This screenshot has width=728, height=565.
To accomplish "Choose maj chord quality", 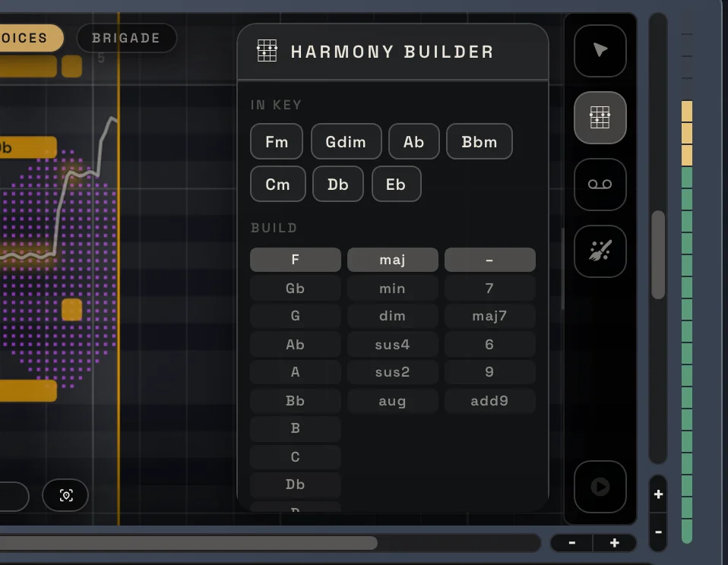I will pyautogui.click(x=392, y=260).
